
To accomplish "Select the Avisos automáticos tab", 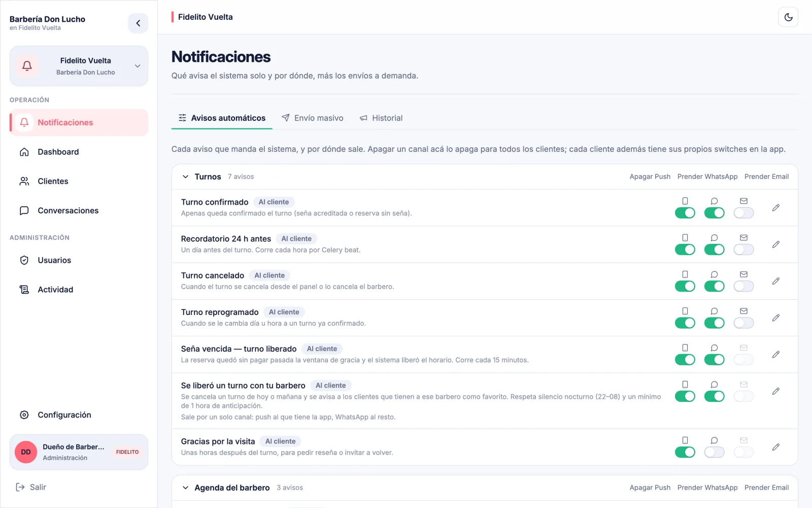I will point(222,118).
